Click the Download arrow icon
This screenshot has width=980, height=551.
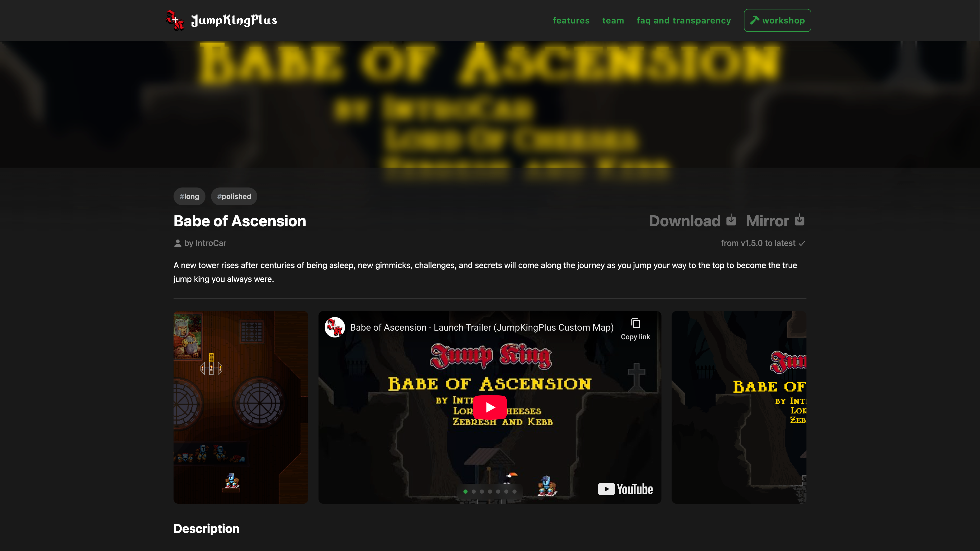[731, 220]
